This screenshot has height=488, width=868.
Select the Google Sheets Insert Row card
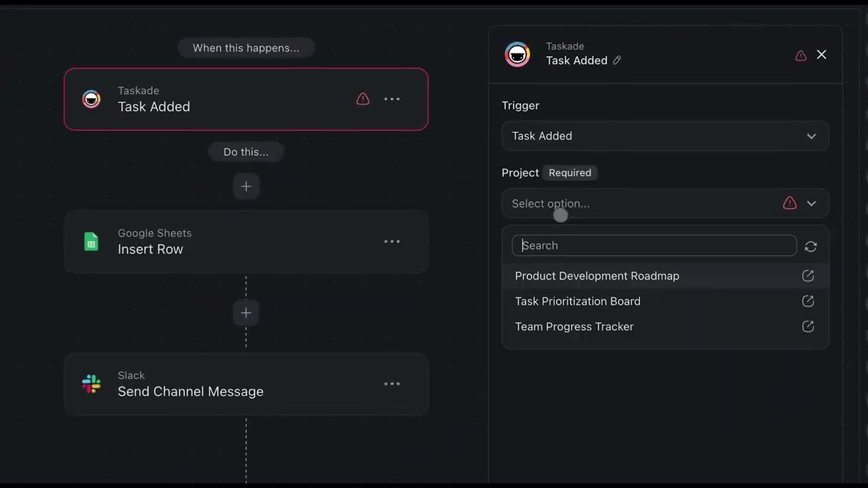pyautogui.click(x=246, y=241)
